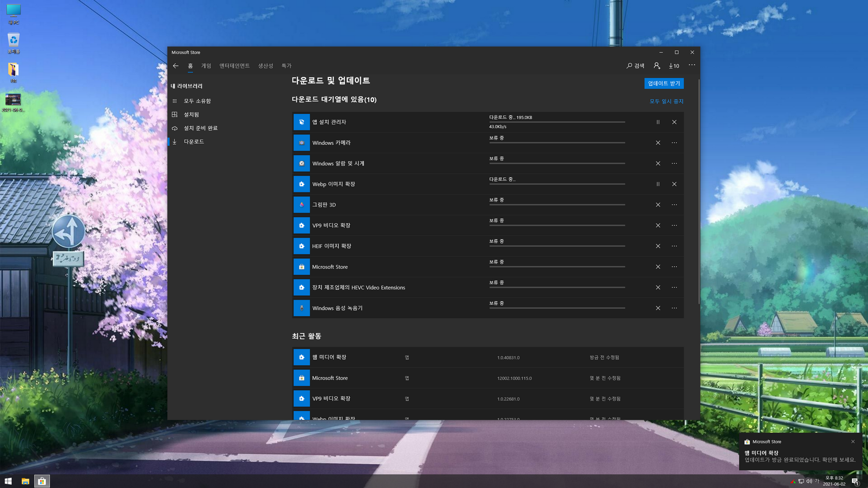This screenshot has height=488, width=868.
Task: Open the store's more options menu
Action: pyautogui.click(x=692, y=65)
